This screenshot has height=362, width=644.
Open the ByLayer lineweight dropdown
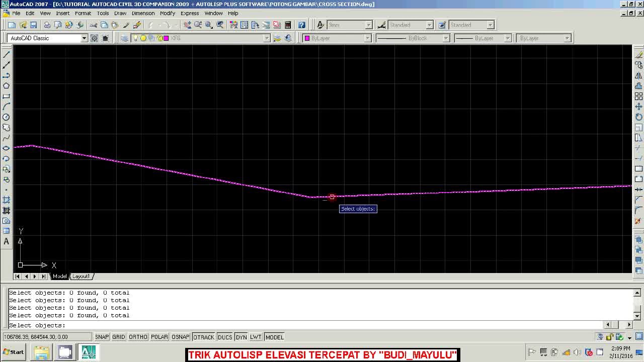pos(508,38)
